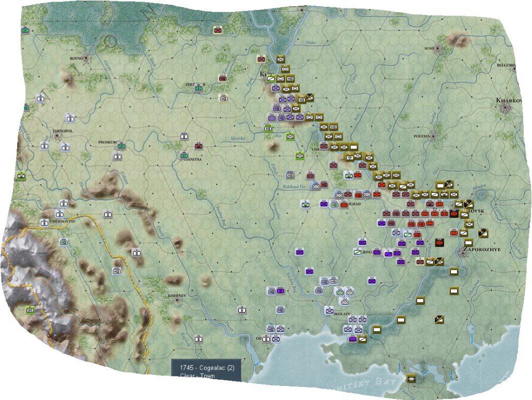Select the isolated purple counter east of Ingulets river
This screenshot has height=400, width=532.
coord(372,281)
